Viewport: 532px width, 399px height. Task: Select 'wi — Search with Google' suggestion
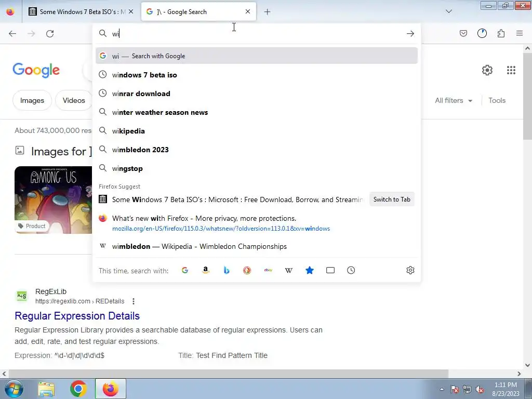pos(257,56)
